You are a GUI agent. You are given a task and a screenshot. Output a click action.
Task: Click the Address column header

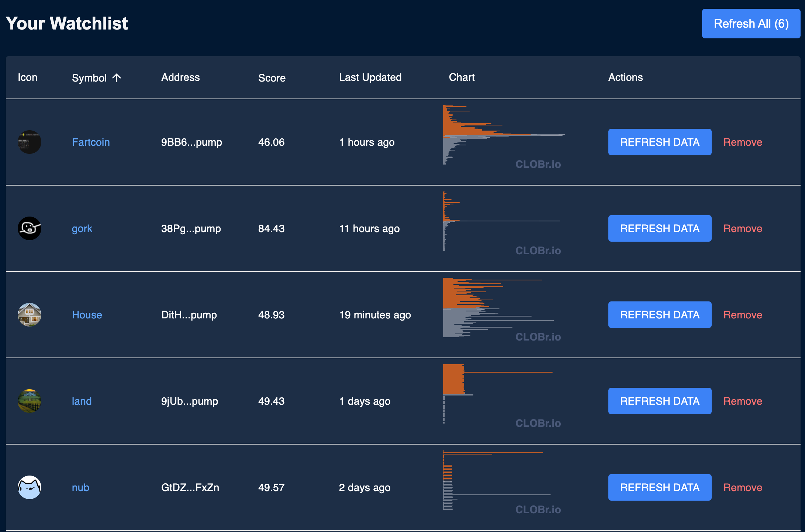pos(180,77)
